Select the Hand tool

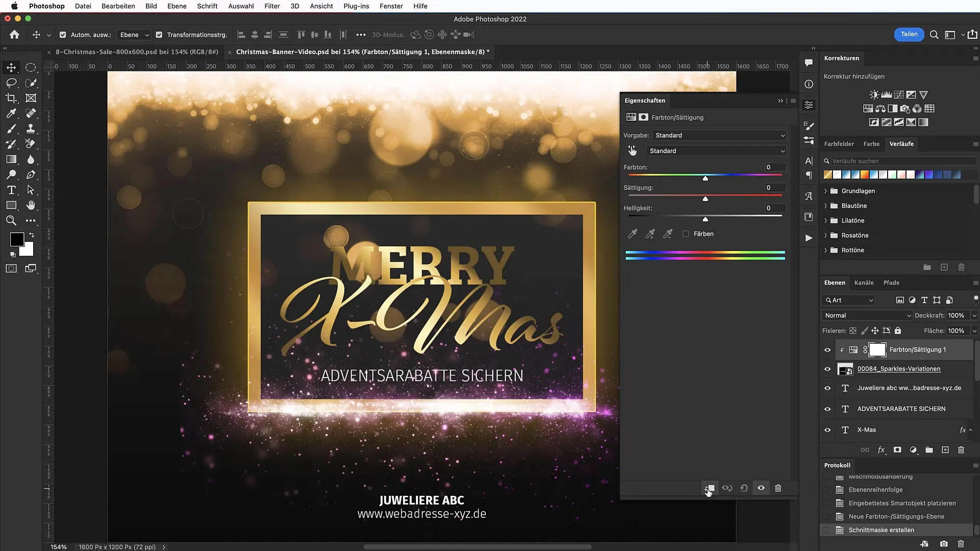[31, 205]
